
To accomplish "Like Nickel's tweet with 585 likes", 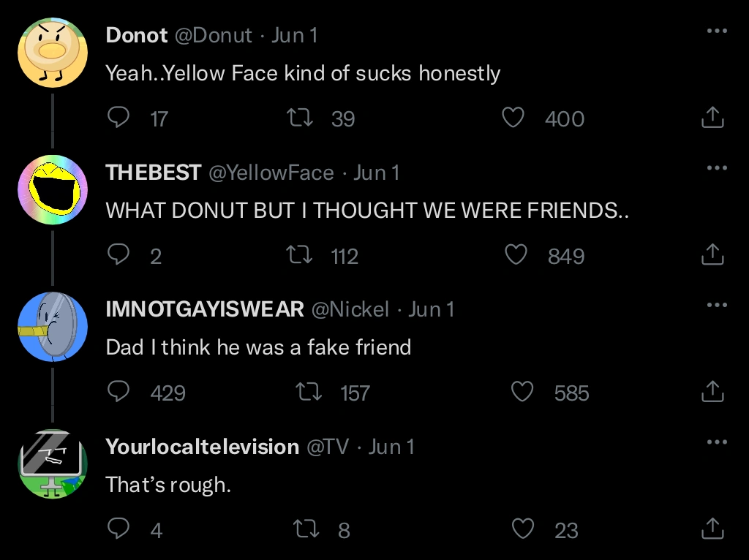I will 522,393.
